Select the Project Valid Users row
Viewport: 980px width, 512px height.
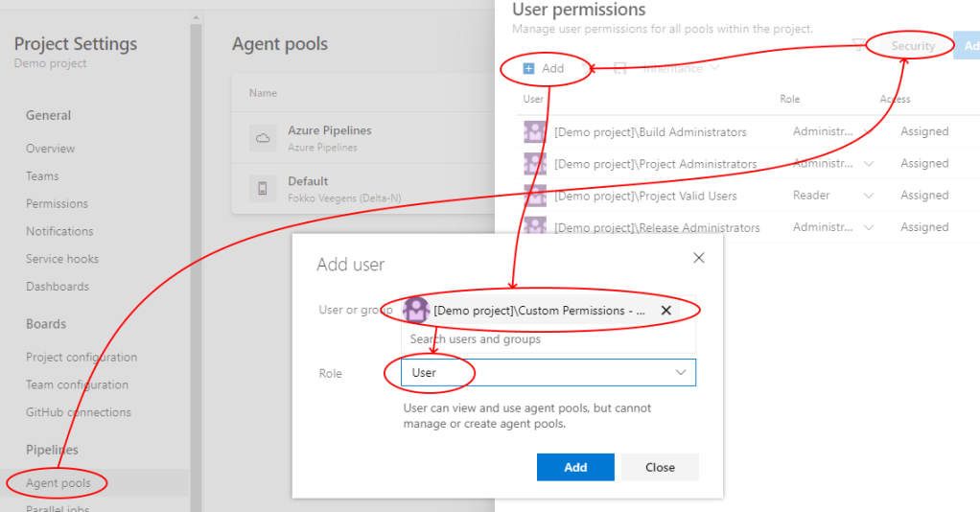[x=748, y=195]
